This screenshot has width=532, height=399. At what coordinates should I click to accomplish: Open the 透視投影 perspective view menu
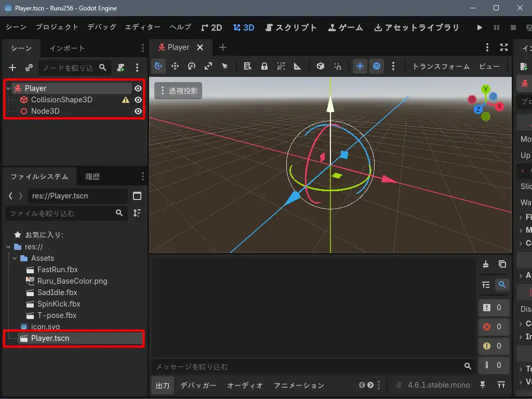178,90
